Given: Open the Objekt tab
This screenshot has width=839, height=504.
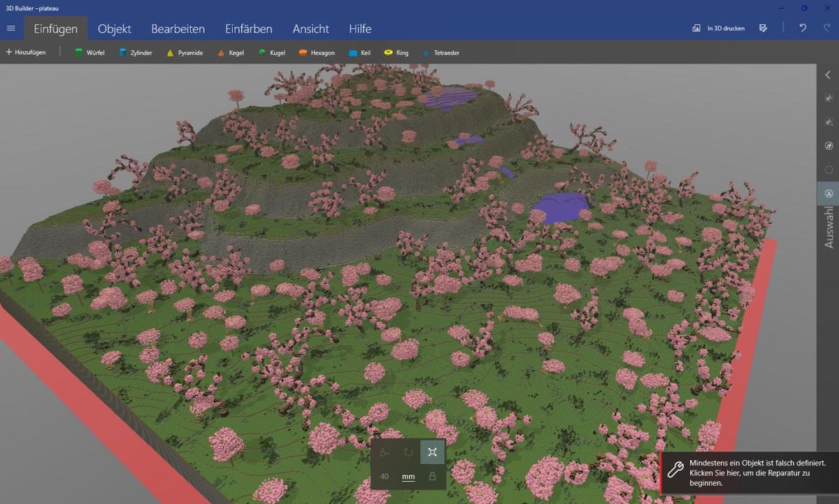Looking at the screenshot, I should (x=115, y=29).
